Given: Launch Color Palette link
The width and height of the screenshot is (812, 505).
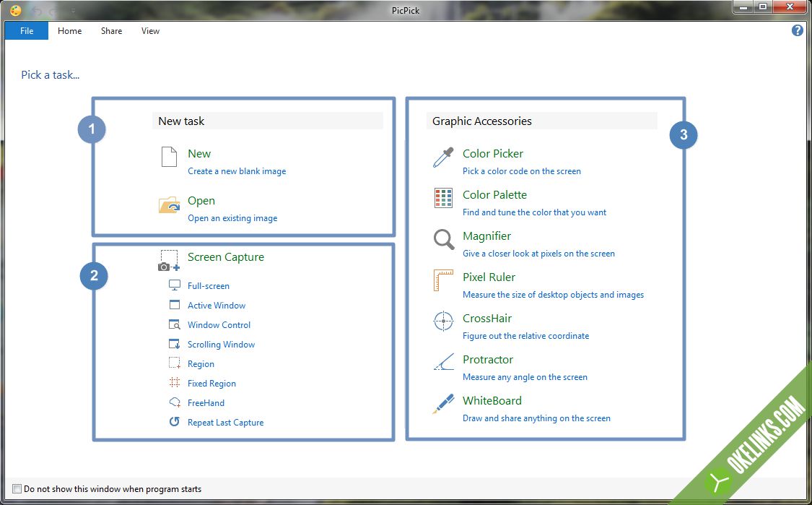Looking at the screenshot, I should pyautogui.click(x=494, y=195).
